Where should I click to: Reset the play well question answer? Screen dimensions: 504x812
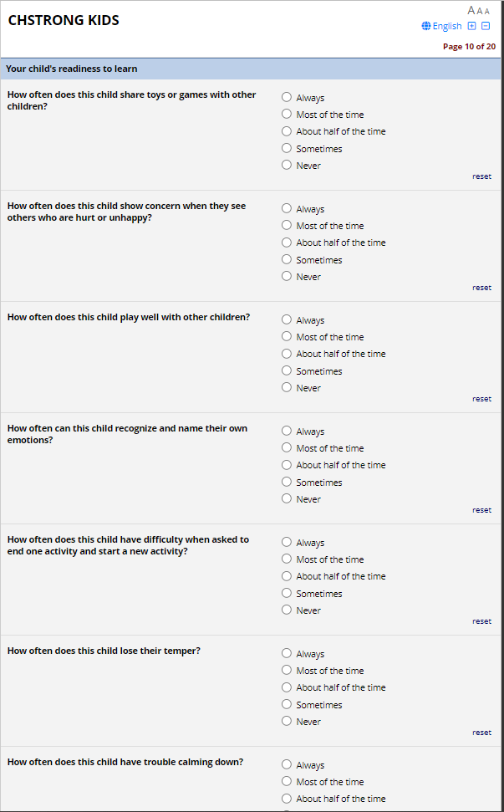coord(481,399)
